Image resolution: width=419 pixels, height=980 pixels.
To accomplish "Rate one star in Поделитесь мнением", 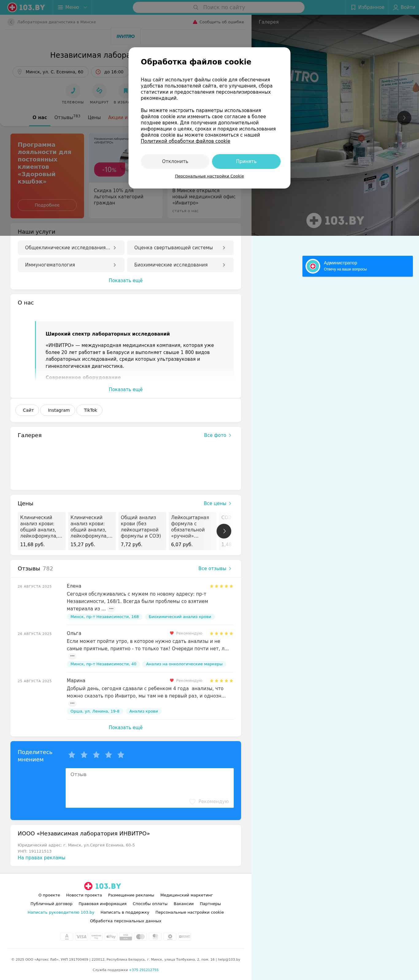I will point(72,755).
